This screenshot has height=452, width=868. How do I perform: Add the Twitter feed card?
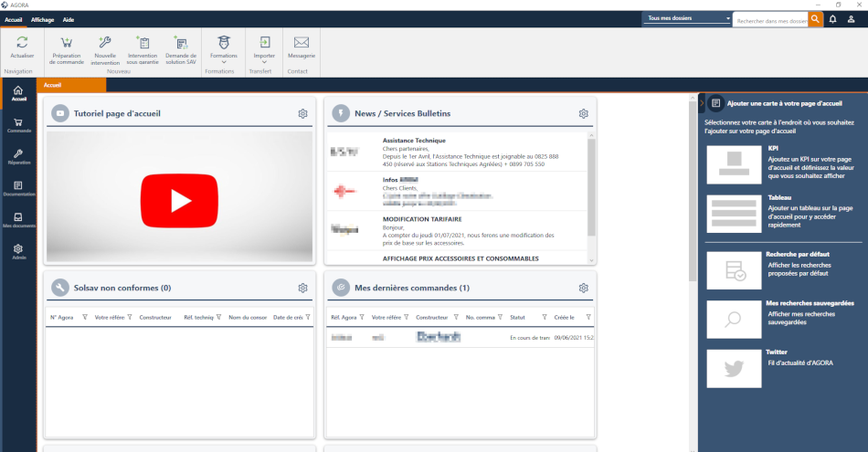[734, 367]
